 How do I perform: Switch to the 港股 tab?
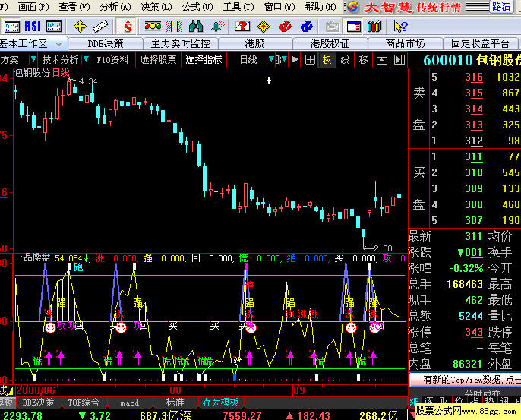[255, 43]
